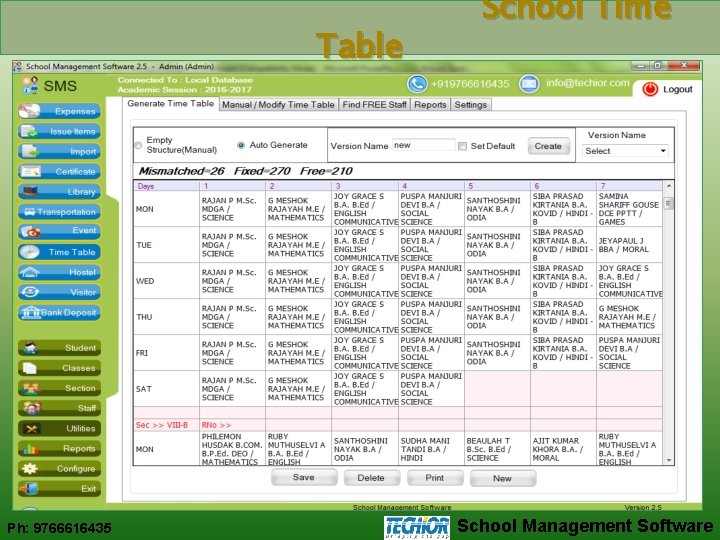This screenshot has height=540, width=720.
Task: Select the WED period 5 SANTHOSHINI NAYAK cell
Action: tap(497, 281)
